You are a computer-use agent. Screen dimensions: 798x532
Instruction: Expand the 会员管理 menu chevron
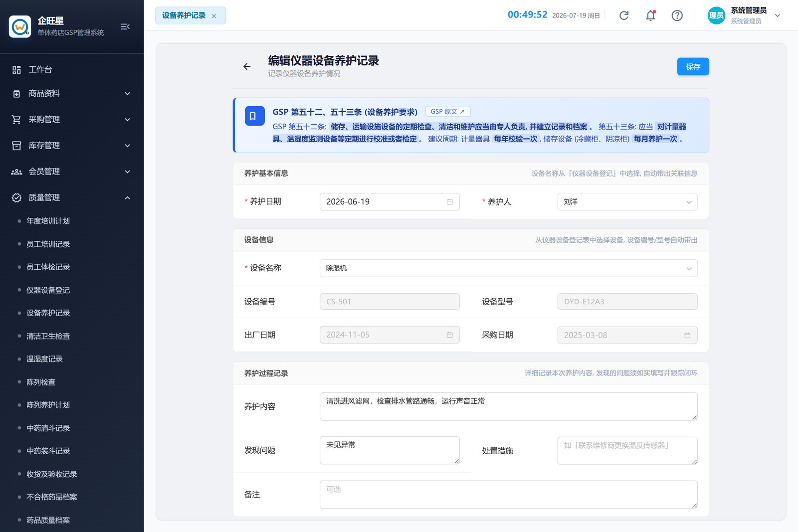pos(127,172)
